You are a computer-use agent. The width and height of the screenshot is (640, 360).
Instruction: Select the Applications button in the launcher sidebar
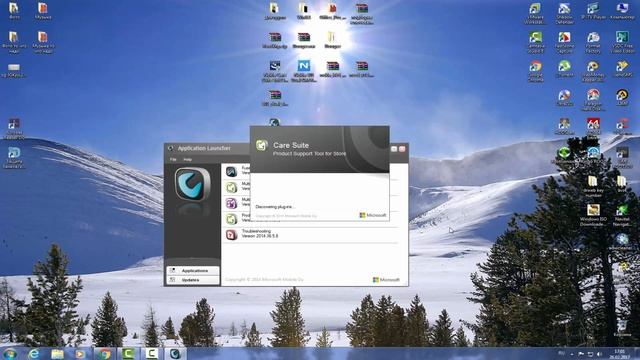193,271
